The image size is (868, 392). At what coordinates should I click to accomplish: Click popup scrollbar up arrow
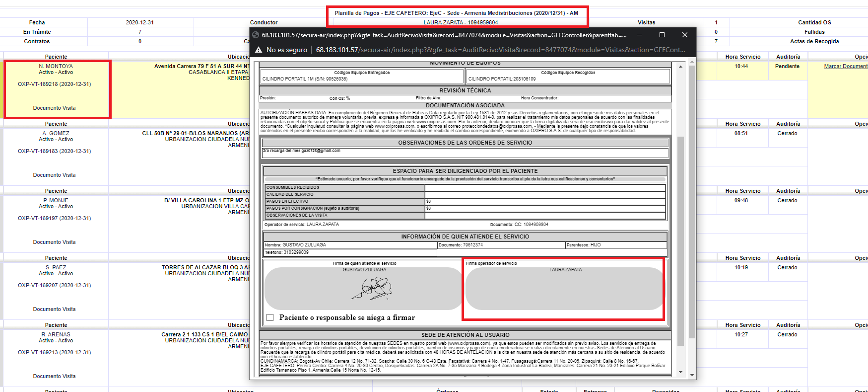coord(680,66)
